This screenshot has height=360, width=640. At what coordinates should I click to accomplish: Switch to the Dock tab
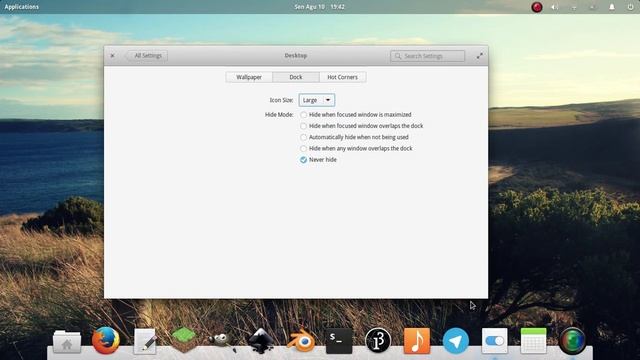296,77
